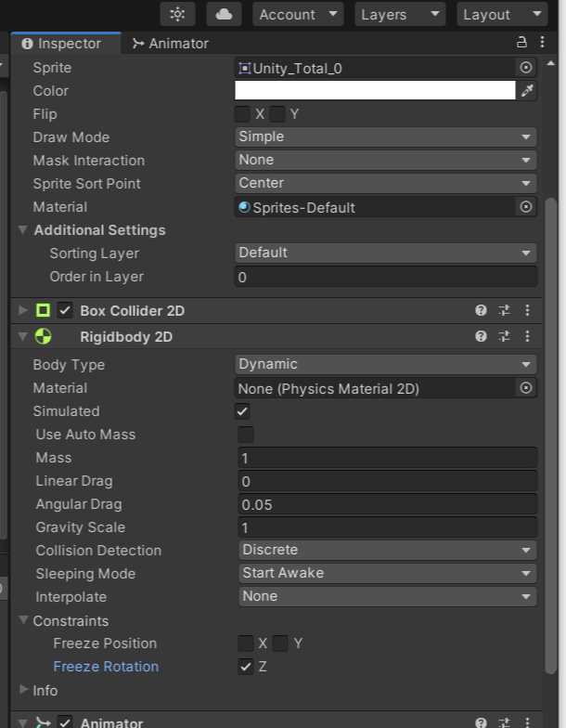Open Inspector panel kebab menu

pyautogui.click(x=542, y=43)
